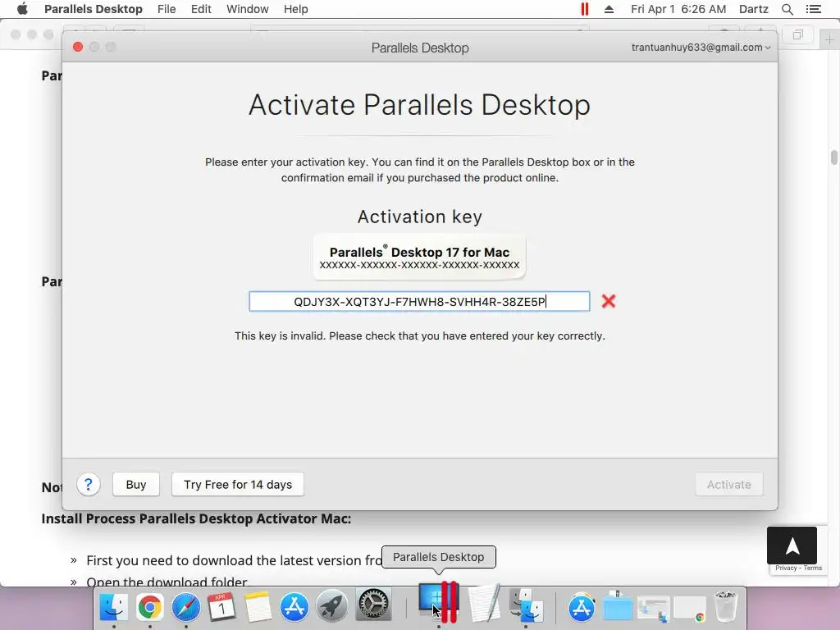Open the Window menu
This screenshot has width=840, height=630.
(248, 9)
